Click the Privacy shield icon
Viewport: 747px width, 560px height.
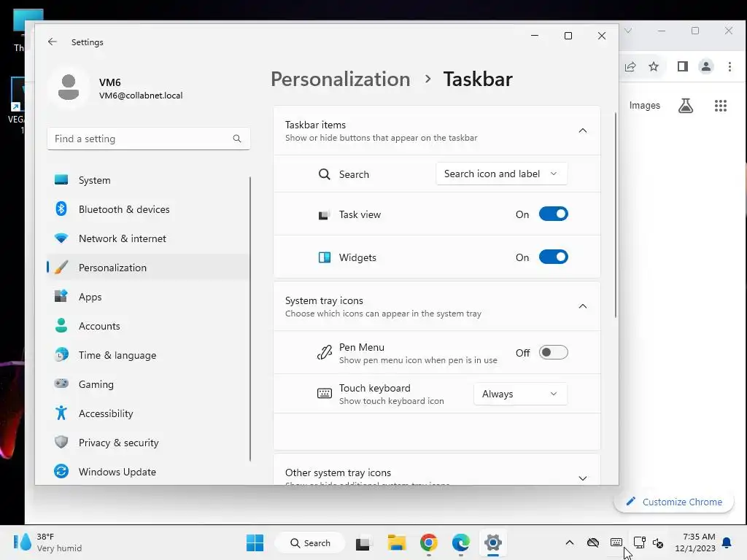pyautogui.click(x=61, y=442)
